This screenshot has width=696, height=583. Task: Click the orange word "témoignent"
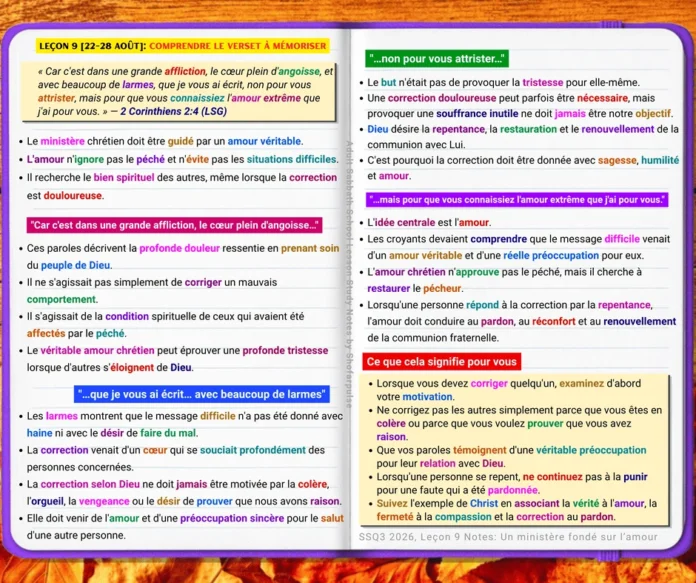479,450
